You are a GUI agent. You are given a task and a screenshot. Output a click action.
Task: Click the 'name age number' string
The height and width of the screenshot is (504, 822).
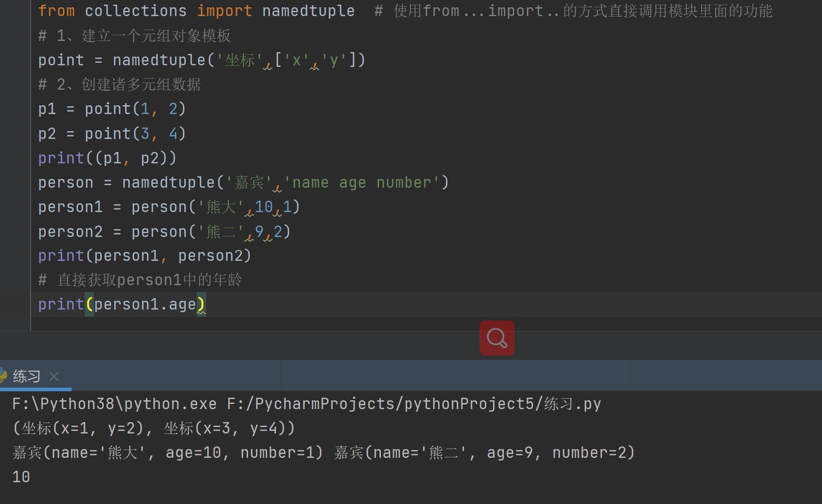362,183
